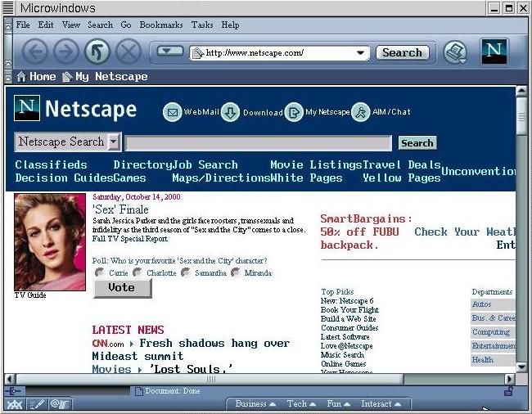Image resolution: width=532 pixels, height=414 pixels.
Task: Click the horizontal scrollbar thumb
Action: (x=210, y=379)
